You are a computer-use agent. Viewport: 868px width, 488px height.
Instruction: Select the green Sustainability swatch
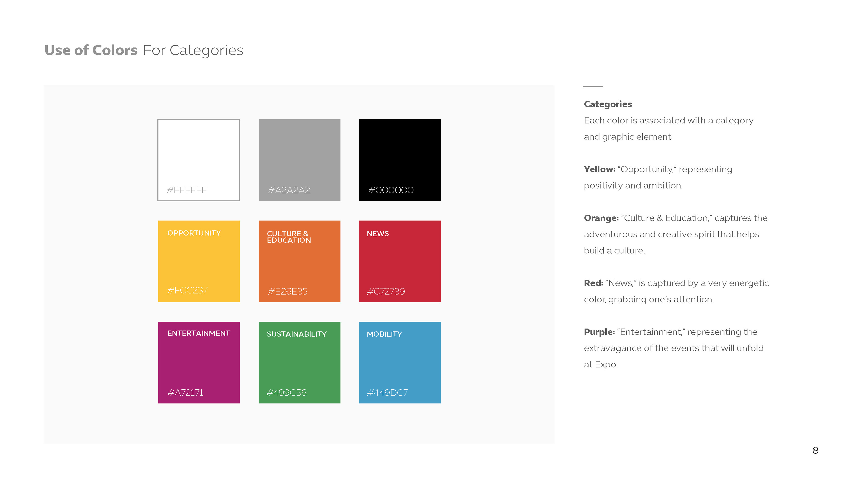[x=299, y=362]
